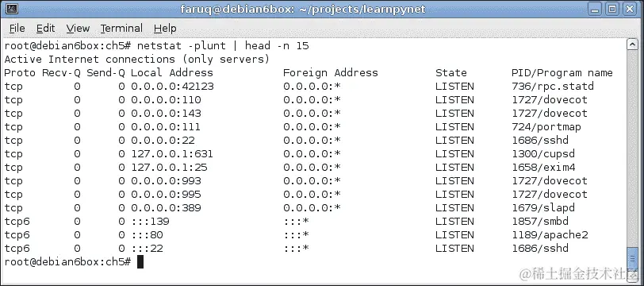Click the '724/portmap' program entry
Image resolution: width=644 pixels, height=286 pixels.
point(546,127)
